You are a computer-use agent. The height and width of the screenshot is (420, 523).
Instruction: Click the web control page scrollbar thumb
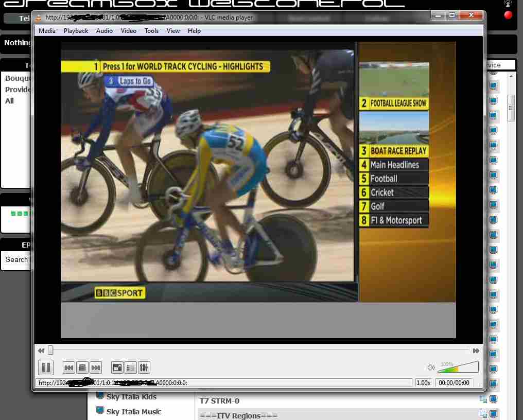click(x=511, y=108)
